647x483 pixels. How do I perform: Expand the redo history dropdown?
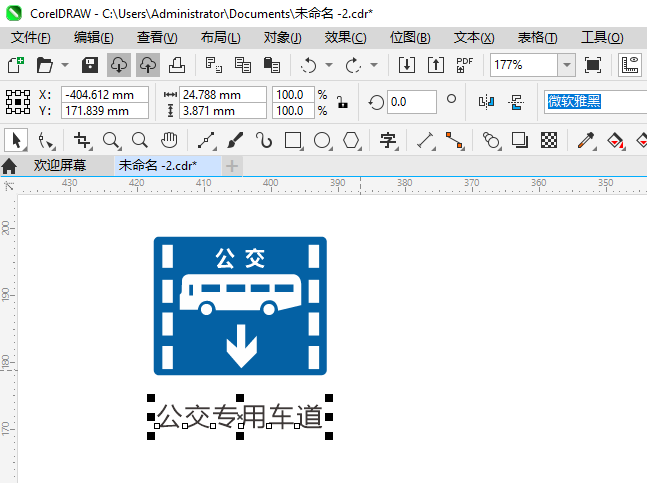click(x=374, y=65)
